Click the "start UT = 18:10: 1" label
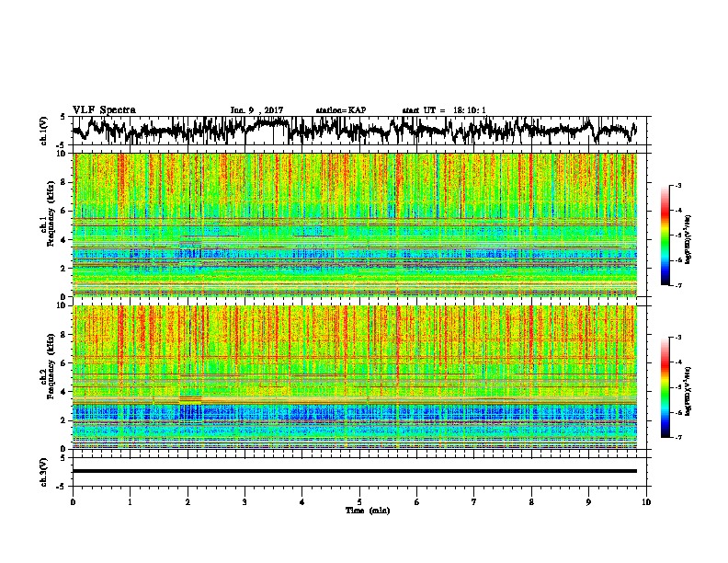This screenshot has height=563, width=728. click(444, 110)
